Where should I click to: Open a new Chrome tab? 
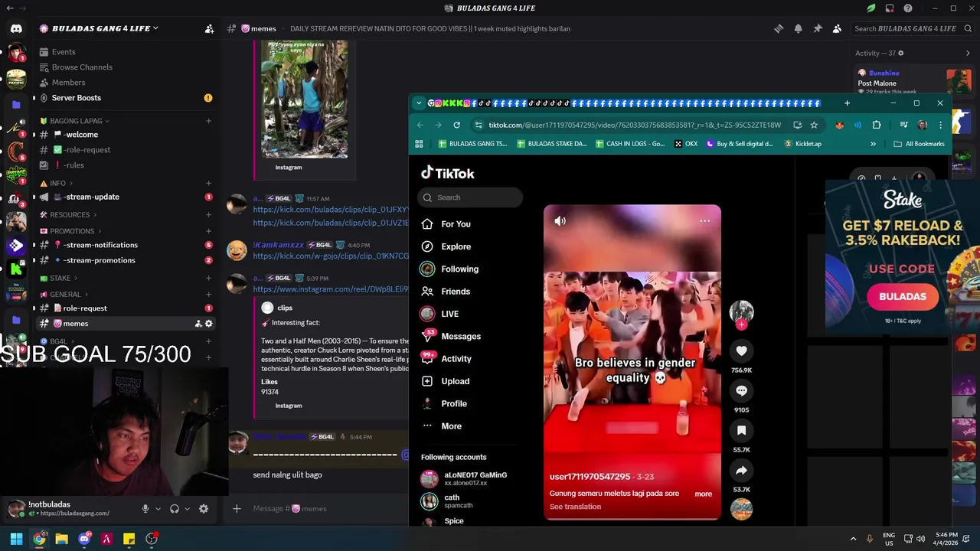pos(847,103)
